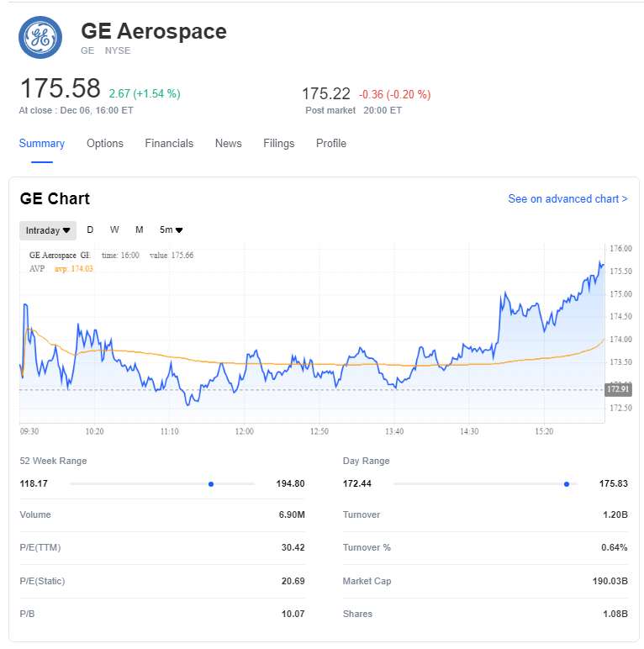Click the 12:00 time label on chart axis
This screenshot has height=649, width=644.
click(x=245, y=431)
